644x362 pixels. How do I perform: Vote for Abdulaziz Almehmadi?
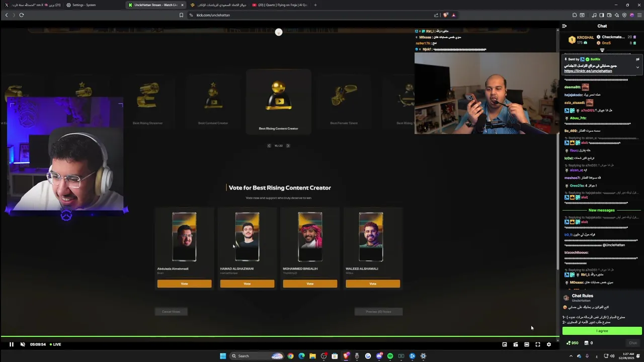point(184,284)
